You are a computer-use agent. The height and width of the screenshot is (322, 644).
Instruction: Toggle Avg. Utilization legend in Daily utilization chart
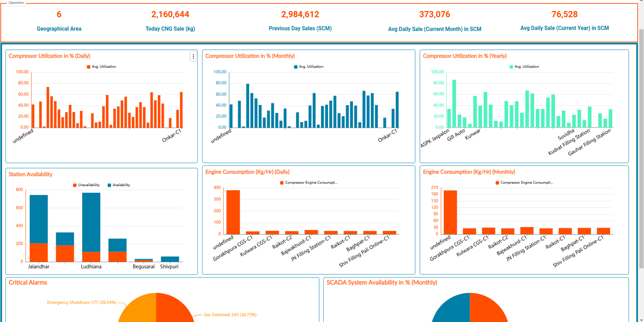101,67
